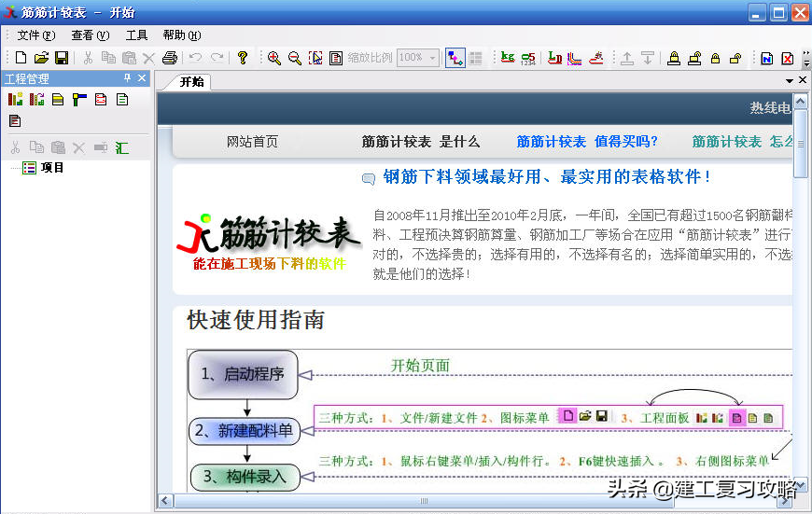Click the yellow-striped document icon in panel
The image size is (812, 514).
pyautogui.click(x=58, y=100)
